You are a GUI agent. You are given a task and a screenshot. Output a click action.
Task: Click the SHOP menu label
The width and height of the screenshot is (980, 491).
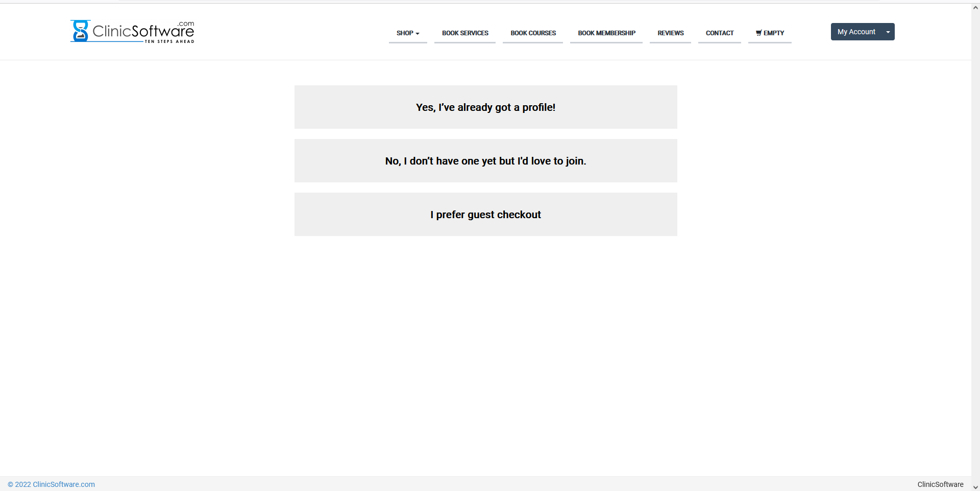click(405, 33)
